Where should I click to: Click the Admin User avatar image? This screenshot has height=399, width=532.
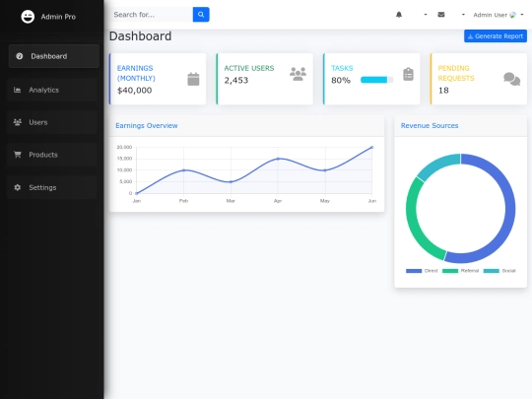coord(512,15)
